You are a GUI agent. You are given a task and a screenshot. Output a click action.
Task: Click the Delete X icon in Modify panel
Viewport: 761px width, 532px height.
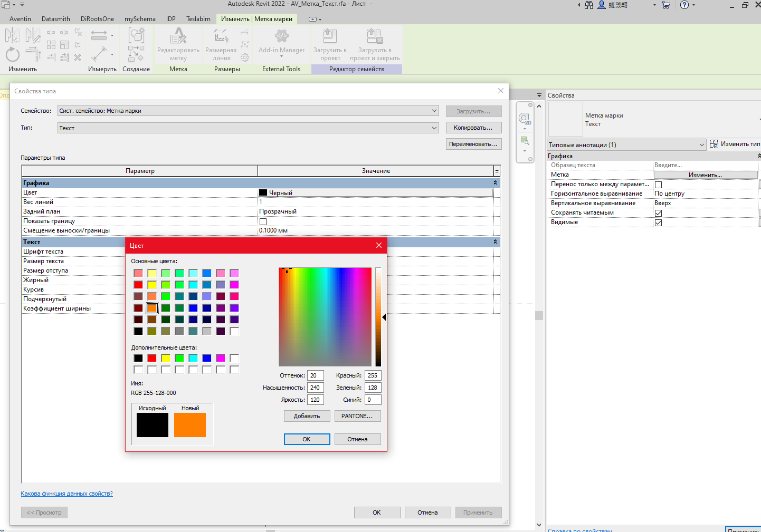click(78, 57)
